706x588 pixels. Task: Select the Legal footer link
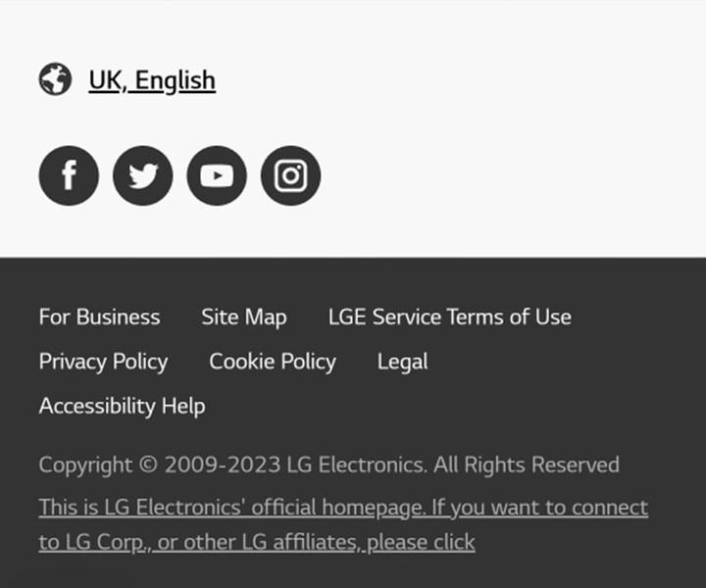(x=403, y=362)
